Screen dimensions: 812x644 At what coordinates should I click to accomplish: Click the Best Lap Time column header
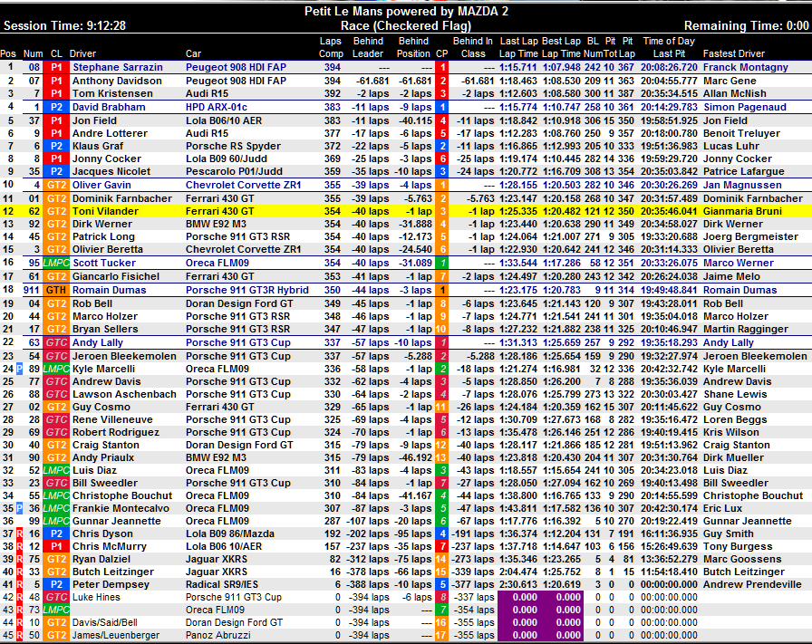(x=562, y=47)
